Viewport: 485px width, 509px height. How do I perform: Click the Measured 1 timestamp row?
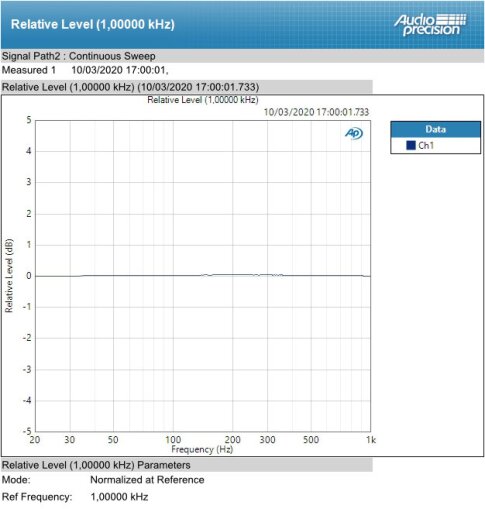coord(85,70)
